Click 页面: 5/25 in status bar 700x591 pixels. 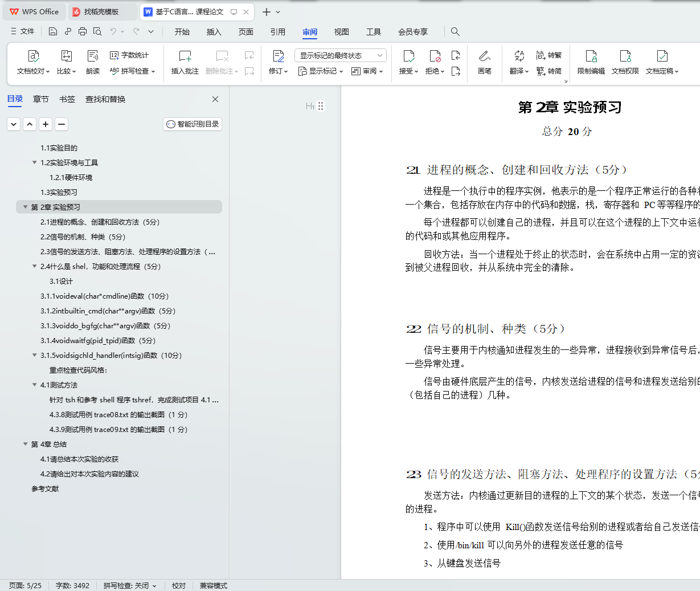(25, 585)
